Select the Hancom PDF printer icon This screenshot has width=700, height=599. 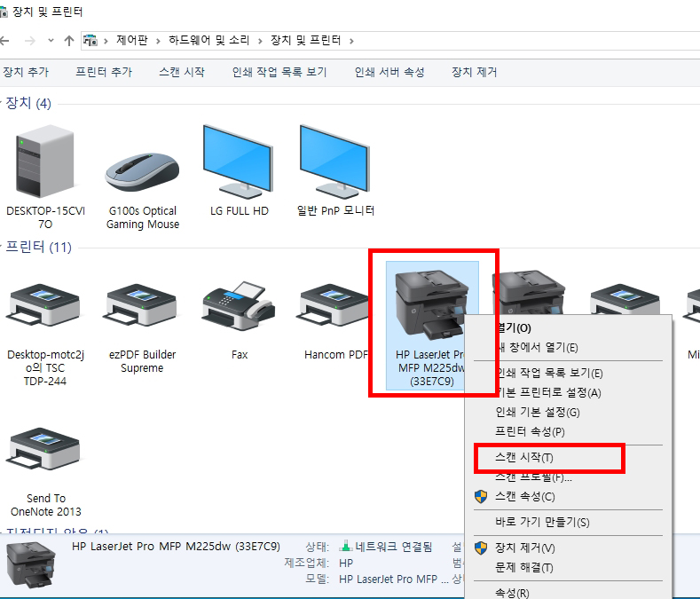coord(333,306)
